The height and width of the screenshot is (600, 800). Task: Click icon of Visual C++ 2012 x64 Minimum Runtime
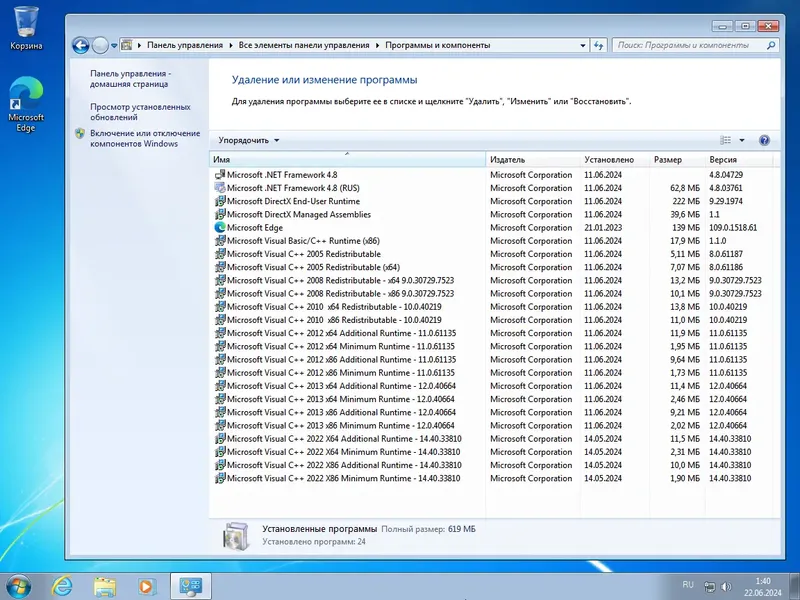point(220,346)
